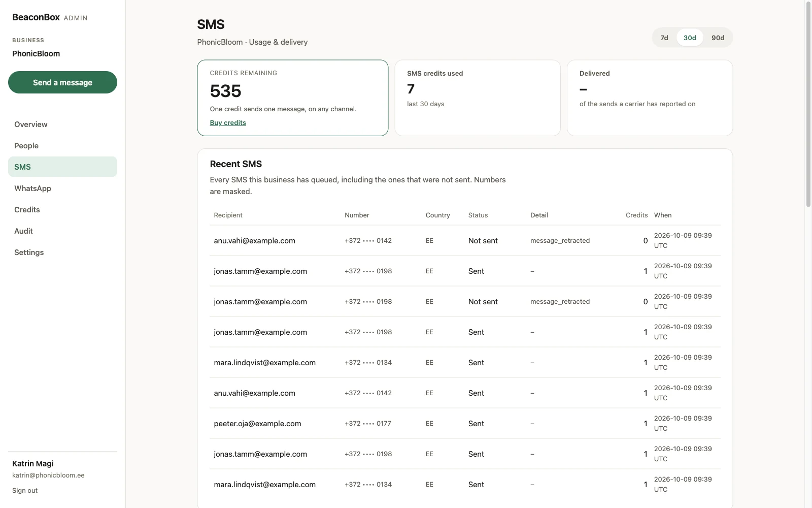Screen dimensions: 812x508
Task: Click the Credits column header
Action: [x=636, y=215]
